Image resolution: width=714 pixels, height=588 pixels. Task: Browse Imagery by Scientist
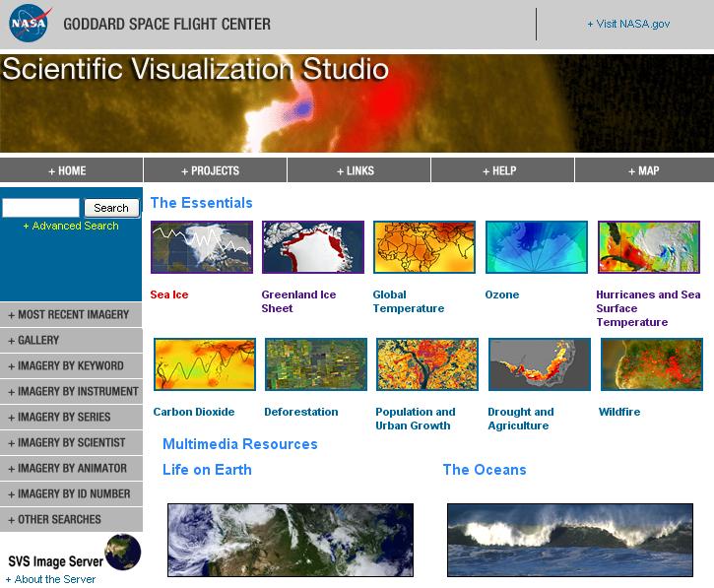pyautogui.click(x=71, y=442)
